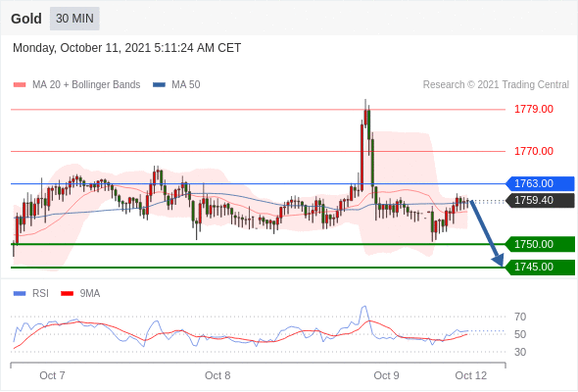Click the 1770.00 resistance label

[x=534, y=151]
